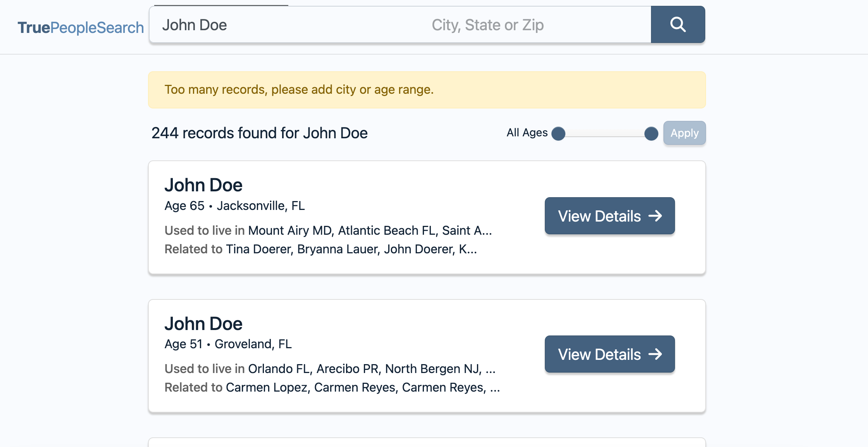Click the "244 records found" heading
The width and height of the screenshot is (868, 447).
click(x=259, y=133)
